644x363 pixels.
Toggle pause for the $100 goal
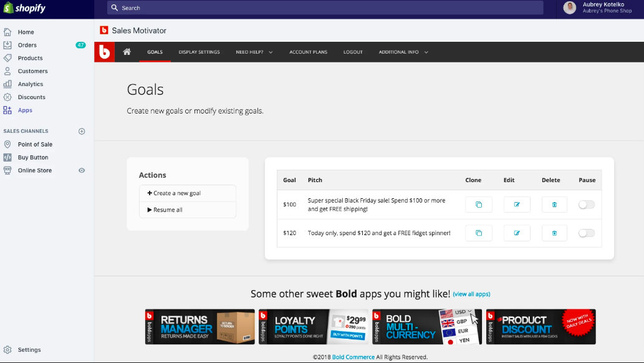pyautogui.click(x=587, y=205)
